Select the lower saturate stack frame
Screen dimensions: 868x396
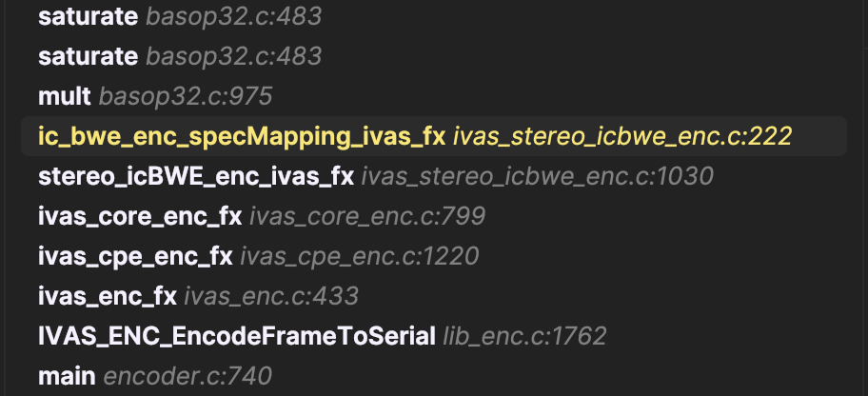[x=88, y=56]
